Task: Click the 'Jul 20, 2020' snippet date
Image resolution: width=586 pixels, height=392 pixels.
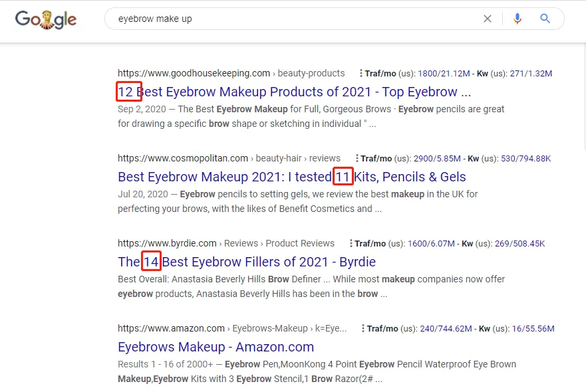Action: click(143, 194)
